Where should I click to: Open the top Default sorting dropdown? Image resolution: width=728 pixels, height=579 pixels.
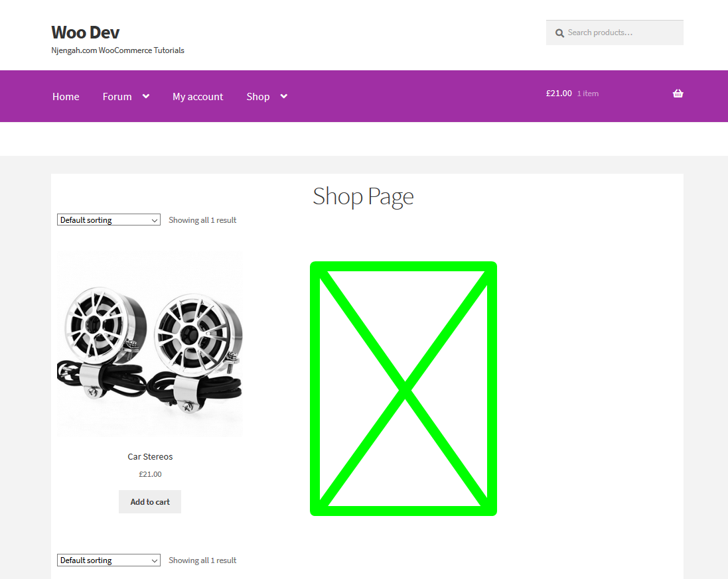[109, 220]
